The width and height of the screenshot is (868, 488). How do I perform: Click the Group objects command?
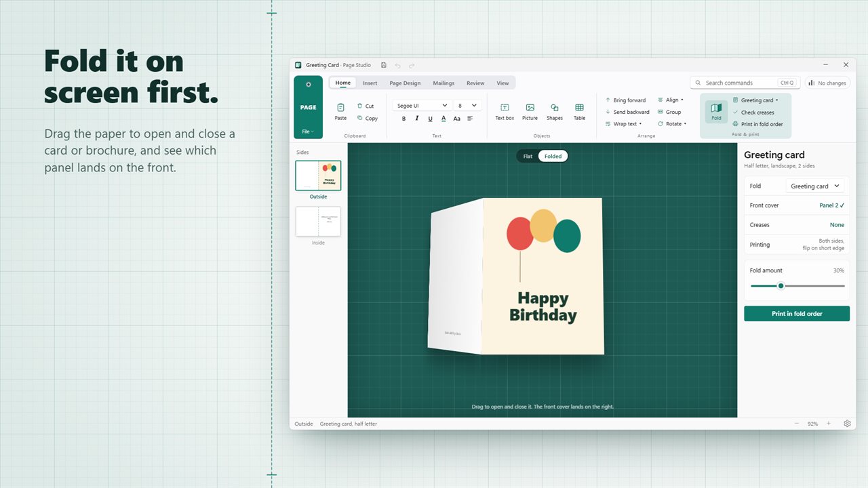(x=669, y=112)
